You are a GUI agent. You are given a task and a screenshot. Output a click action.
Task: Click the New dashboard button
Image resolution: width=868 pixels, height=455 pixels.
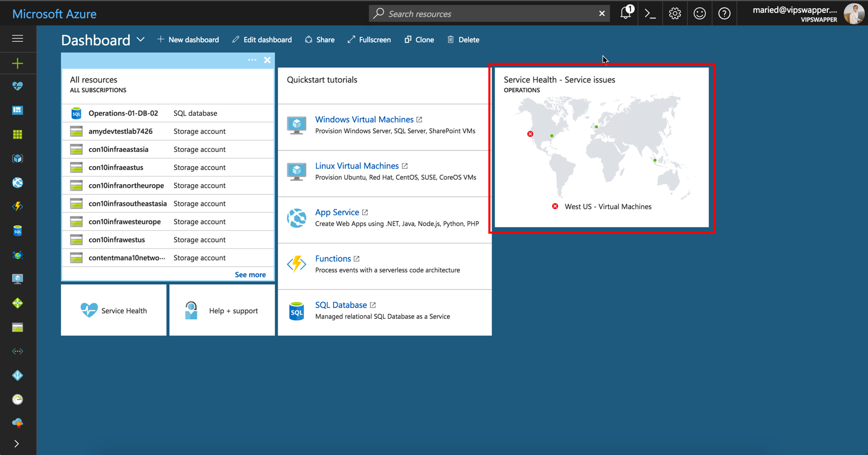pyautogui.click(x=188, y=40)
